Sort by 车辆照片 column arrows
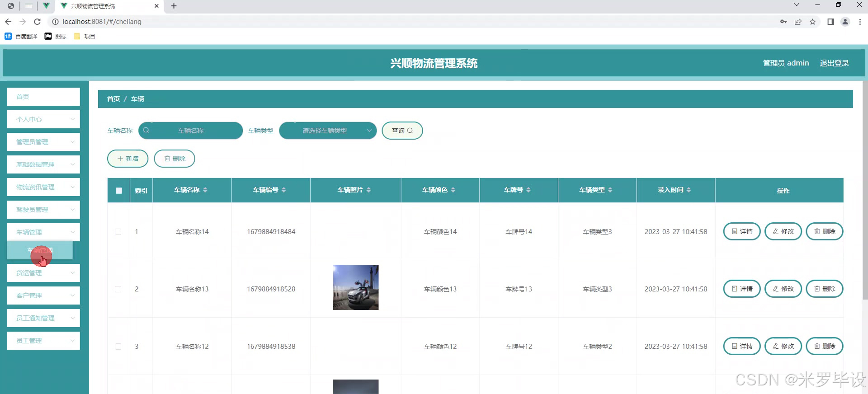This screenshot has height=394, width=868. tap(368, 190)
